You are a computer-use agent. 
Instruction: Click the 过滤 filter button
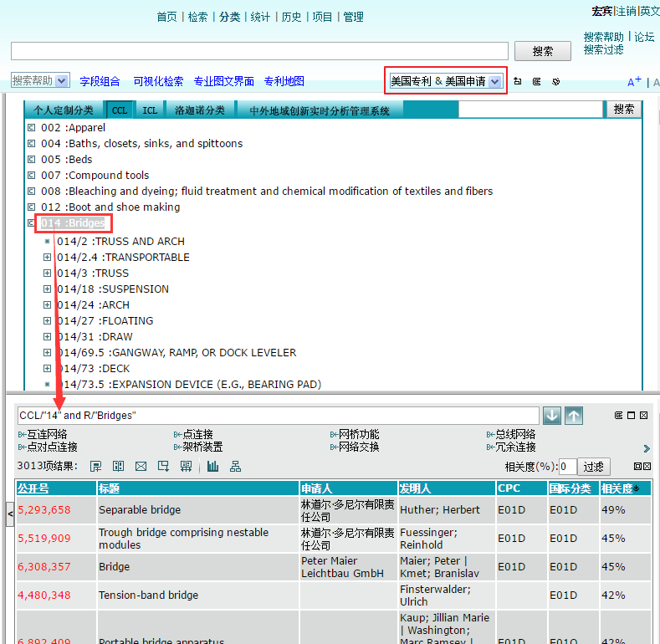(x=592, y=467)
